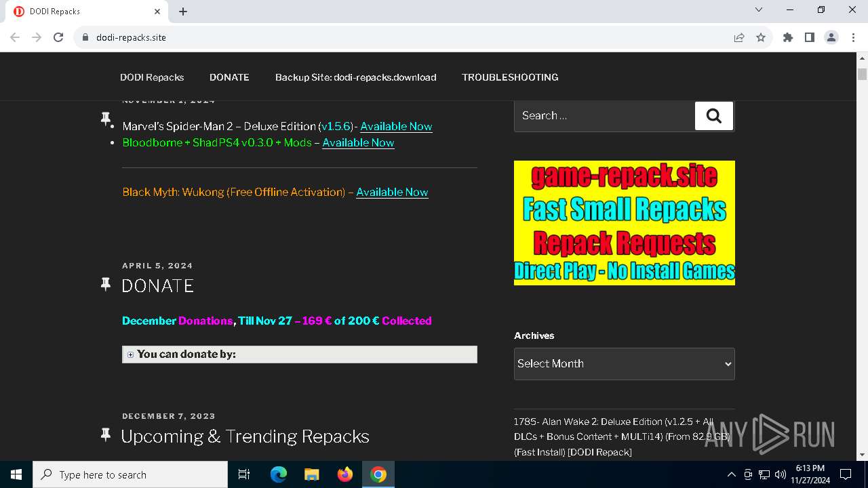Open the DONATE post heading

point(158,285)
